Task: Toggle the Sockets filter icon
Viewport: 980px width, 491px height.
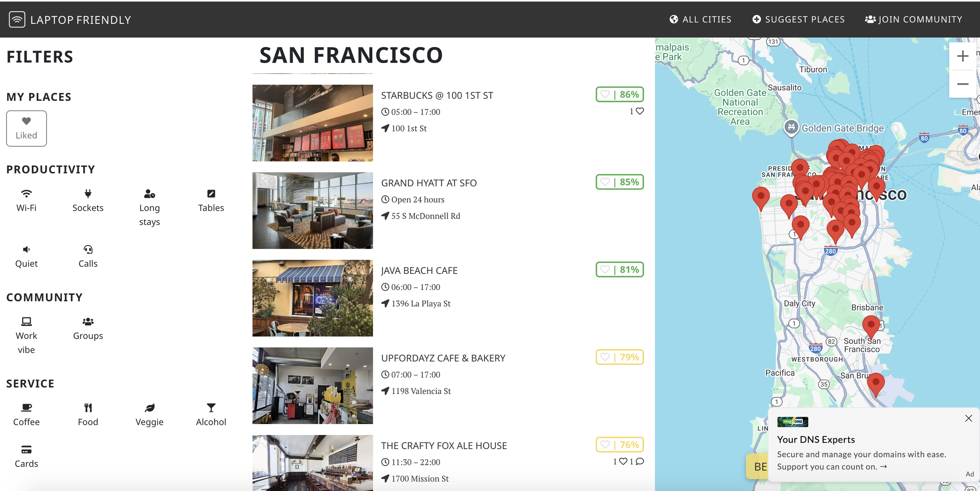Action: tap(88, 193)
